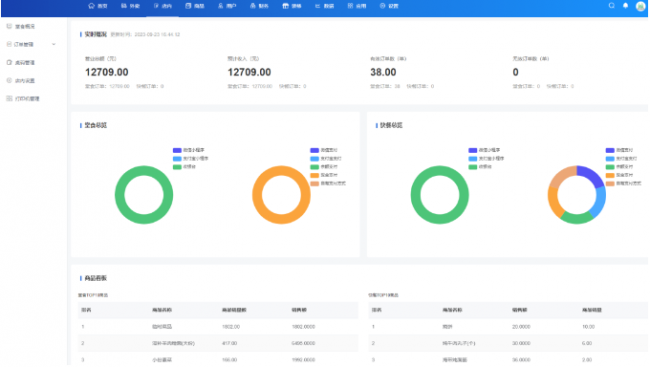Viewport: 650px width, 367px height.
Task: Toggle orange 现金支付 legend in dine-in payment chart
Action: click(x=324, y=175)
